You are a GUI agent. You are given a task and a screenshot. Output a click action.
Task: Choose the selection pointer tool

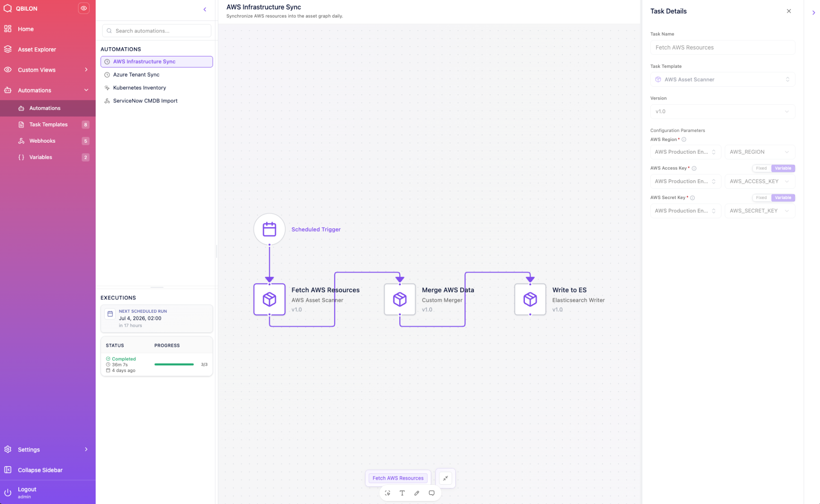pos(387,493)
